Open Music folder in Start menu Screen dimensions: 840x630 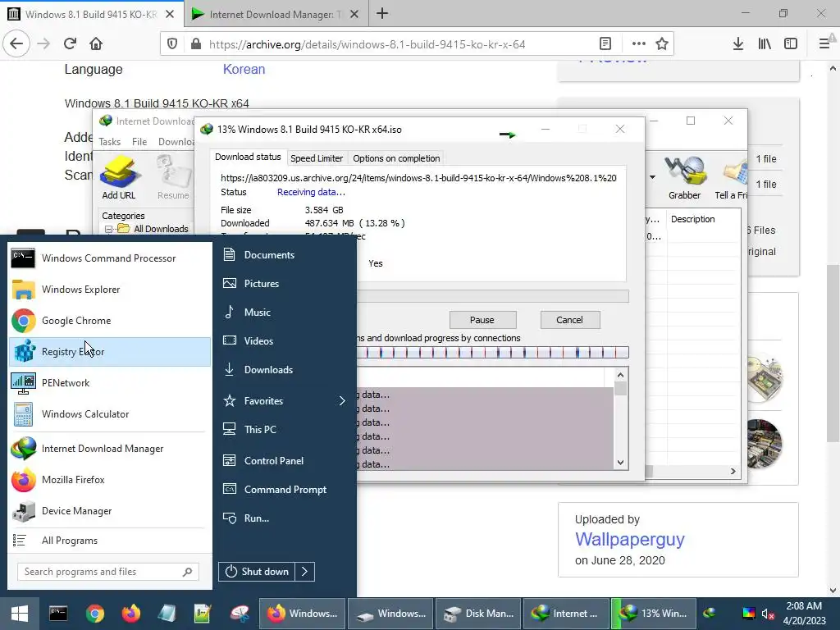click(285, 313)
